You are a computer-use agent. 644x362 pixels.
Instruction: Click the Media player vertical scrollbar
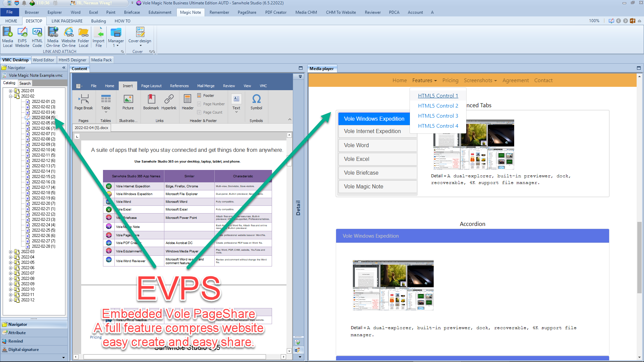coord(639,258)
